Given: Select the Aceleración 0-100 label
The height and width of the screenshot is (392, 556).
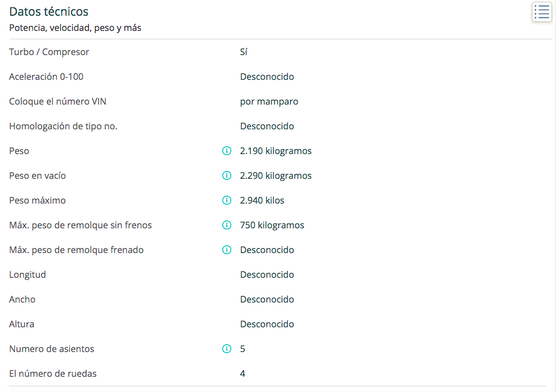Looking at the screenshot, I should (46, 77).
